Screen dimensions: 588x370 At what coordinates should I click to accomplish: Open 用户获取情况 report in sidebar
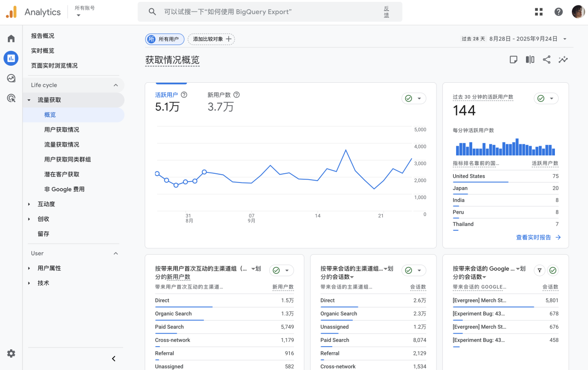tap(62, 130)
